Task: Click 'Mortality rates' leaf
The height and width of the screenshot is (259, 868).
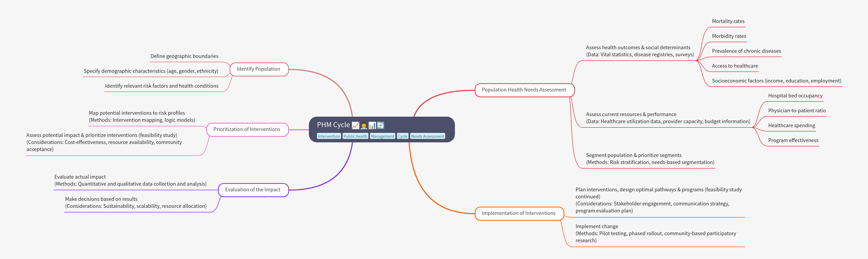Action: click(728, 21)
